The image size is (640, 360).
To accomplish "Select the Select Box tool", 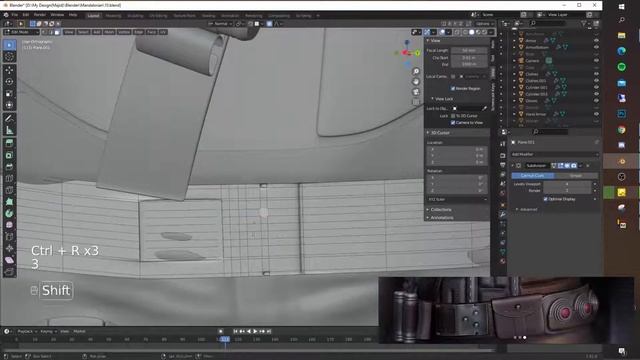I will pyautogui.click(x=9, y=45).
